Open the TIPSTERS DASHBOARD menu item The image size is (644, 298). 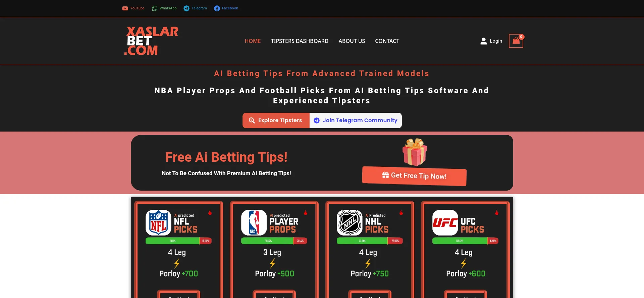300,41
